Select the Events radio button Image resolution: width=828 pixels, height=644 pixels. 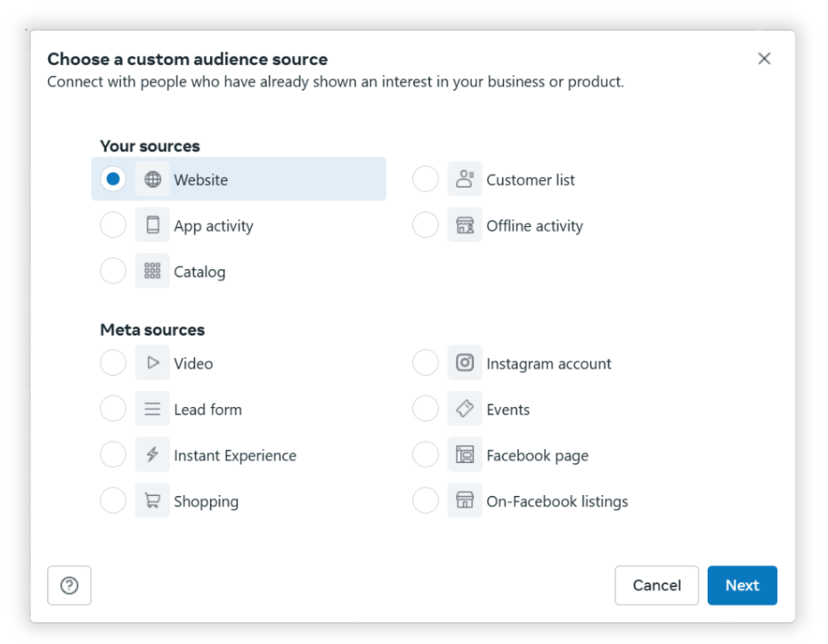click(425, 408)
